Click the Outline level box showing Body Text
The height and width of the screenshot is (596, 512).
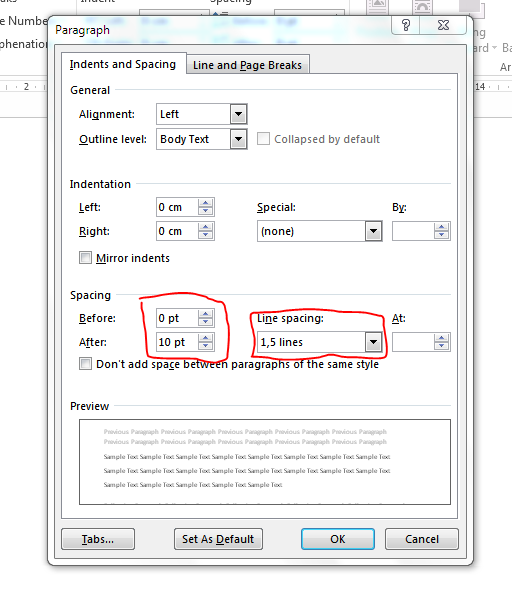(202, 139)
